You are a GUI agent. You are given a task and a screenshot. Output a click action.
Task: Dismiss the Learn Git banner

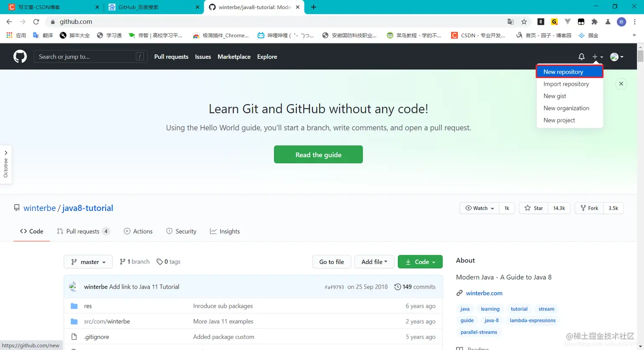pyautogui.click(x=621, y=84)
